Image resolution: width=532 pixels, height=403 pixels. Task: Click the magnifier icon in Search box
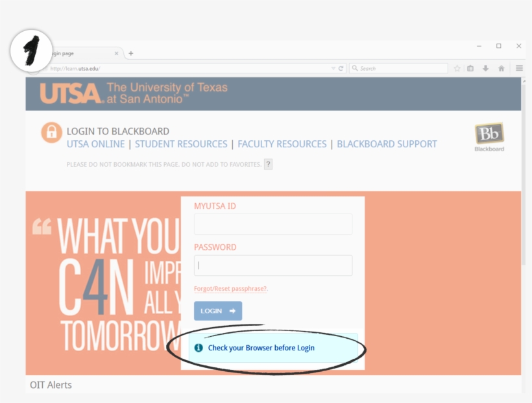pyautogui.click(x=355, y=68)
